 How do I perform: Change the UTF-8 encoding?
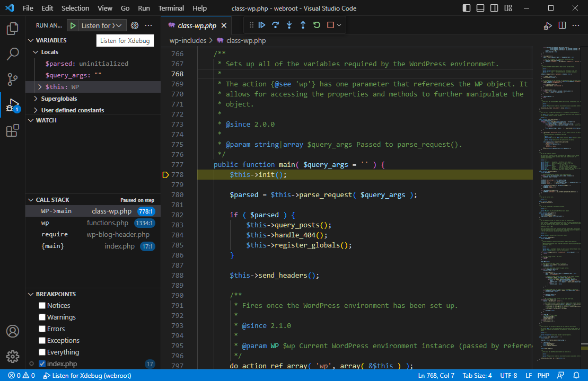click(x=508, y=375)
